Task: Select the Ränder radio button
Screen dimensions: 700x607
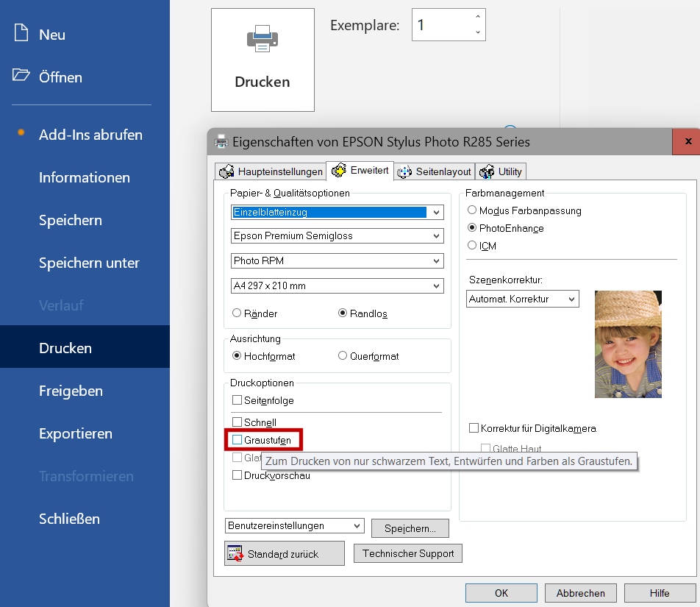Action: click(x=237, y=313)
